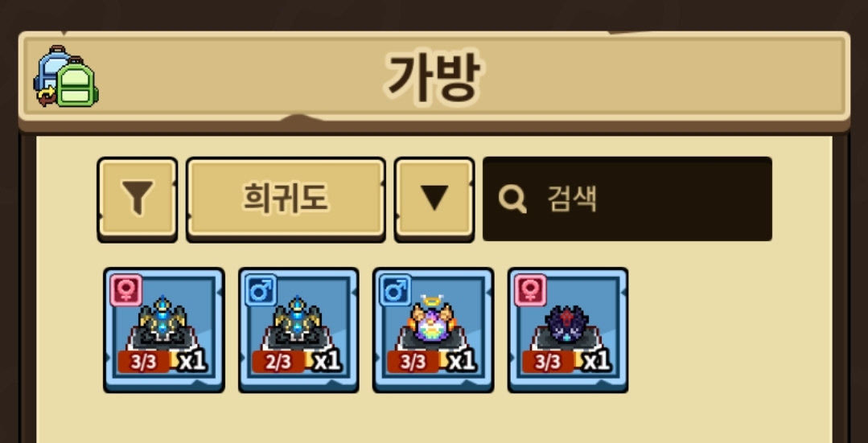This screenshot has width=868, height=443.
Task: Select the rainbow egg with halo item
Action: click(x=433, y=330)
